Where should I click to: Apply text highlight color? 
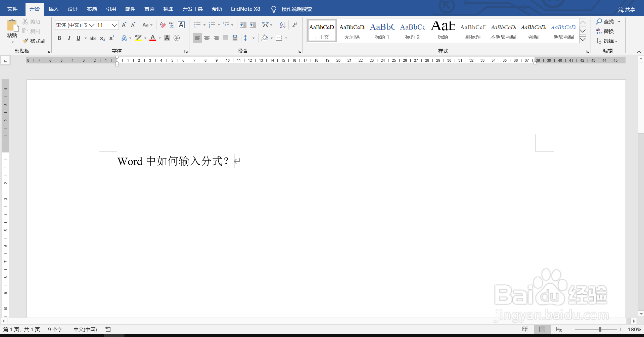[x=138, y=38]
